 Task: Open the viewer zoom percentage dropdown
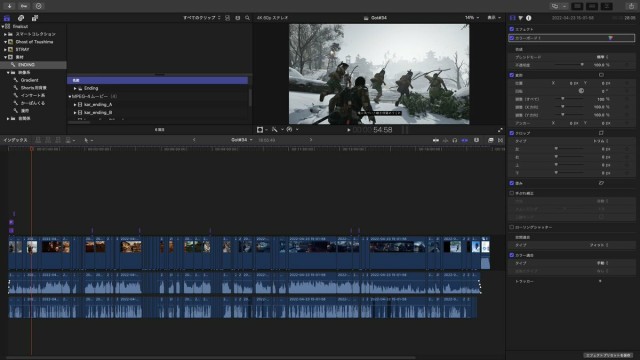click(x=472, y=18)
